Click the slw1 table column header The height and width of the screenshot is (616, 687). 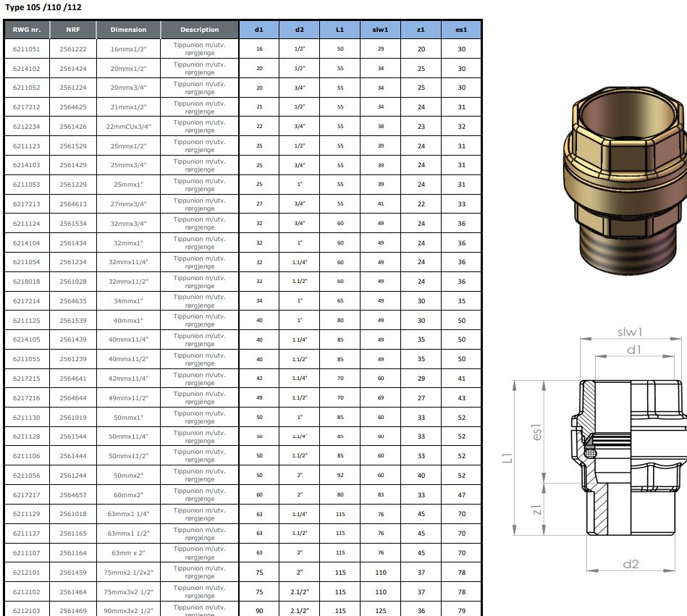pos(380,30)
